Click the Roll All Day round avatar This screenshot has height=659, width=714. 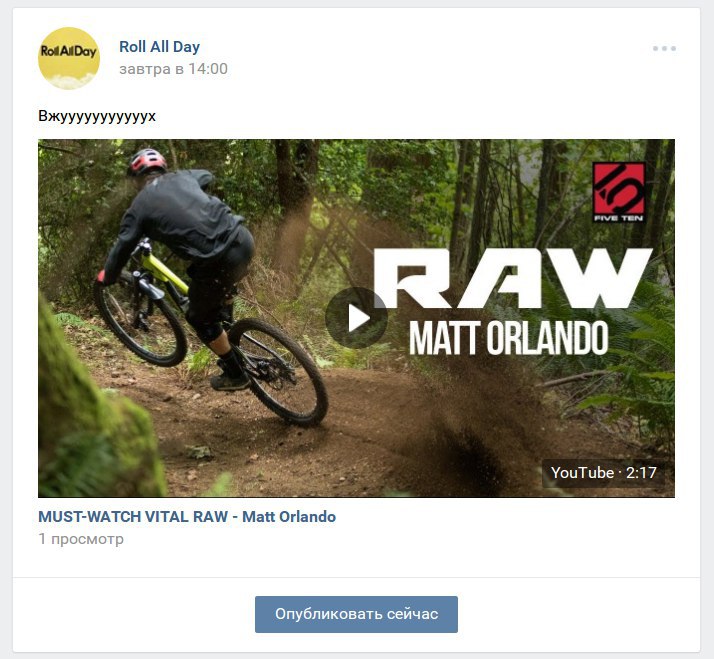69,58
